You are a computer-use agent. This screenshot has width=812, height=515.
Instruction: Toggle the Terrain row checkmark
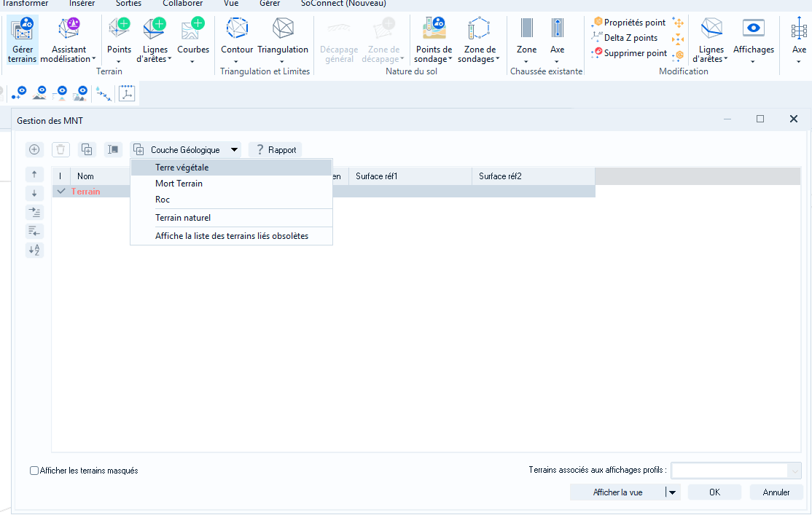61,191
